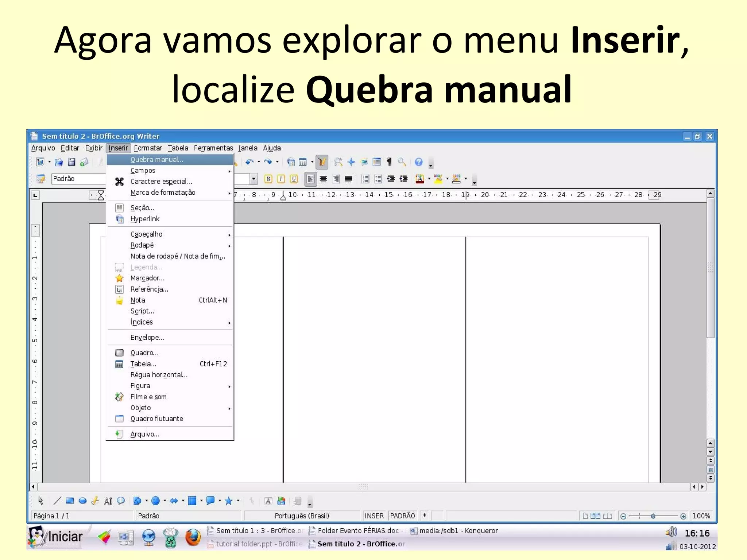Insert picture From File drawing icon

[281, 501]
